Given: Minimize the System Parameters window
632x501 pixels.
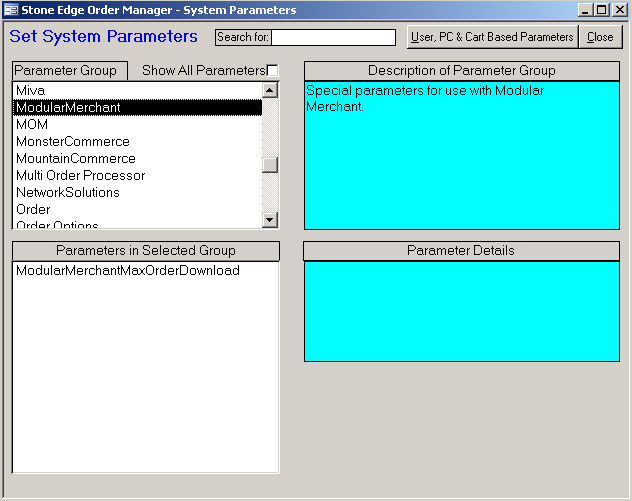Looking at the screenshot, I should 585,10.
